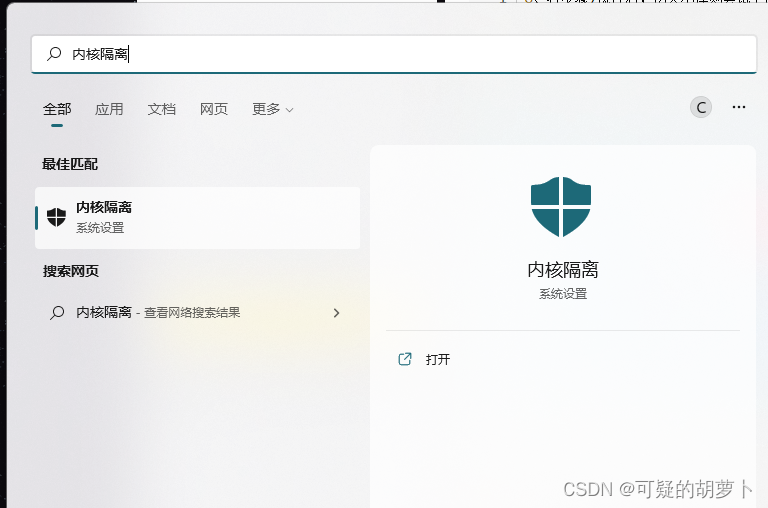Click 打开 to open the setting
The width and height of the screenshot is (768, 508).
point(437,360)
